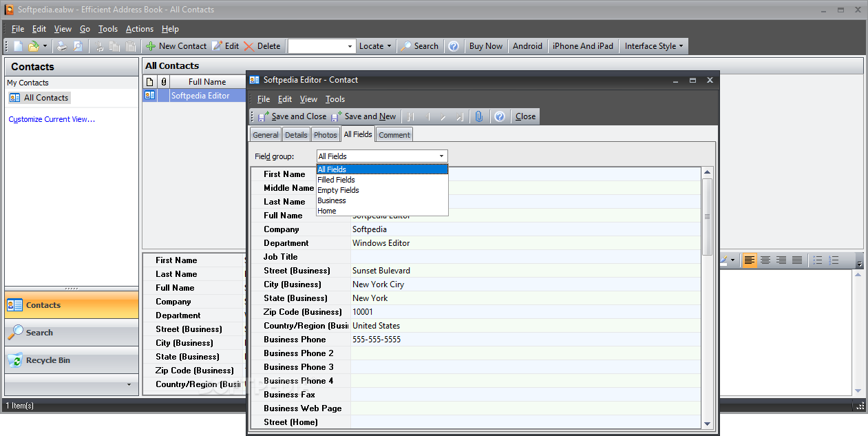Click the Align Center icon
The height and width of the screenshot is (436, 868).
pos(765,260)
